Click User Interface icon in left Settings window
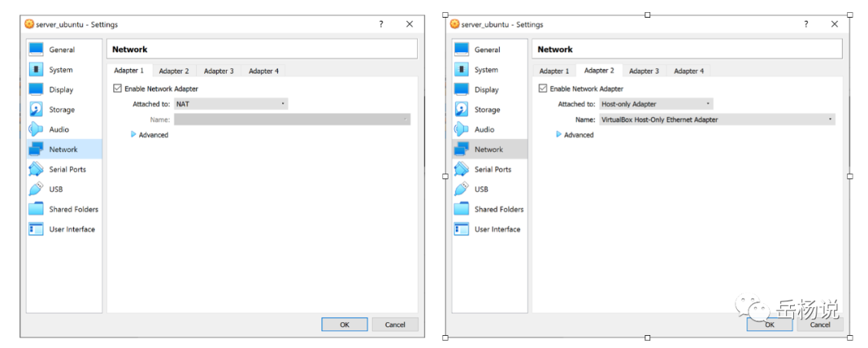This screenshot has height=348, width=868. [x=36, y=229]
